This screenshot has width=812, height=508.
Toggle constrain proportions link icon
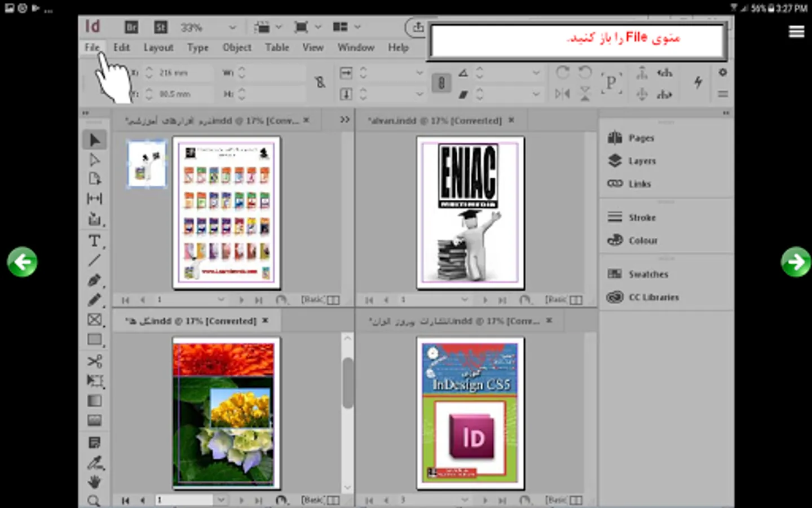click(320, 82)
